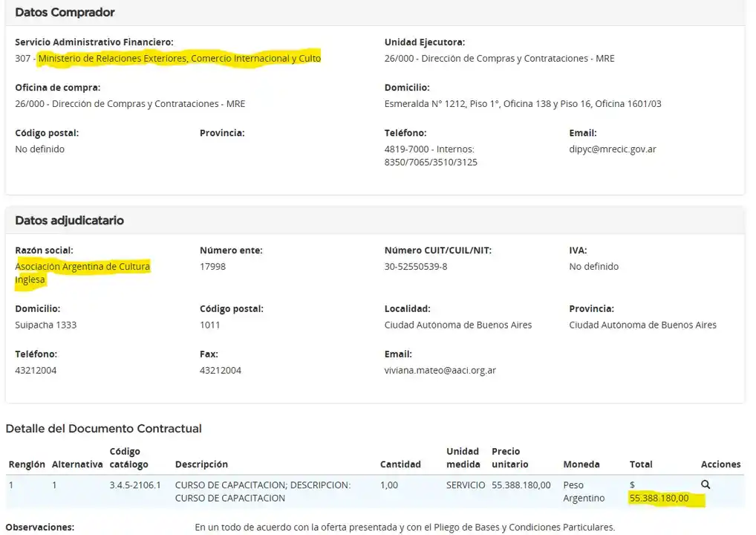756x535 pixels.
Task: Click the Esmeralda N° 1212 address text
Action: coord(523,104)
